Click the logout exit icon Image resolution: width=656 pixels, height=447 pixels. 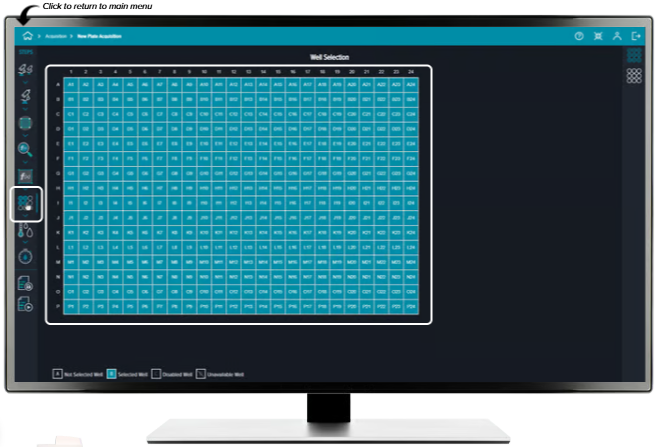636,36
